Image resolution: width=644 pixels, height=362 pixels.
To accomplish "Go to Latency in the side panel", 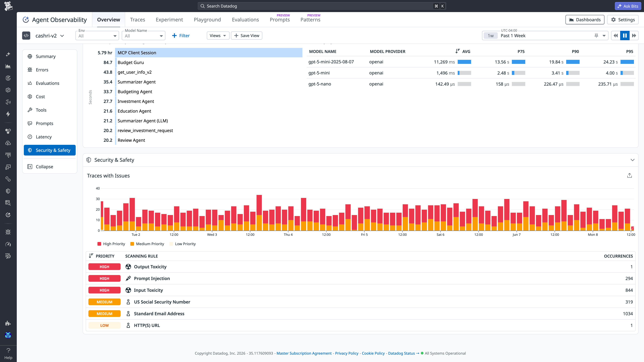I will tap(50, 137).
